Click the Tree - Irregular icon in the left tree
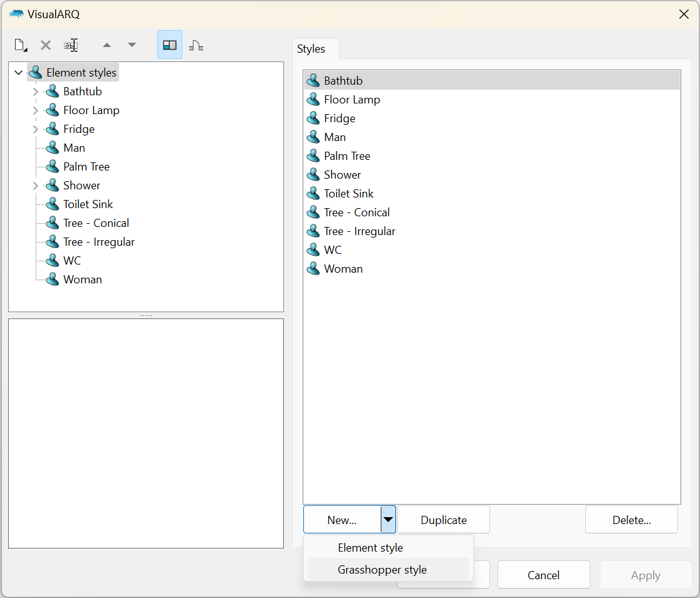Viewport: 700px width, 598px height. point(53,241)
